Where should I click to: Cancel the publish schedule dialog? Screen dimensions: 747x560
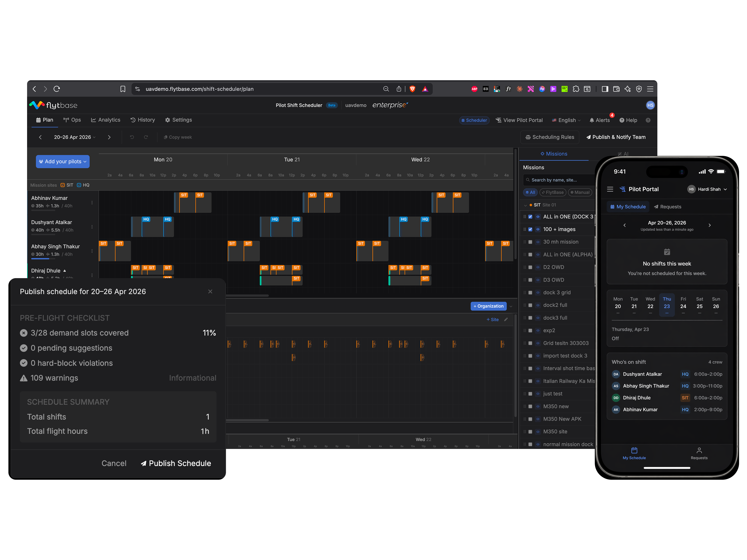click(x=114, y=463)
